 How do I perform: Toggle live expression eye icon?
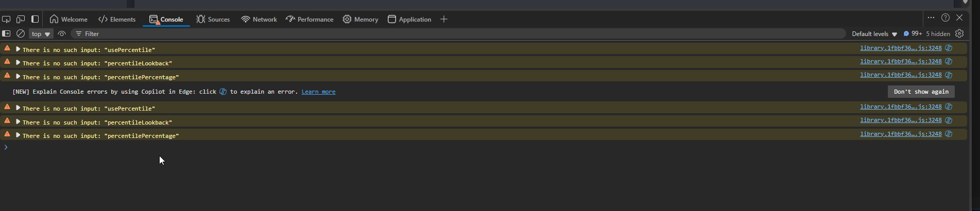(x=62, y=33)
